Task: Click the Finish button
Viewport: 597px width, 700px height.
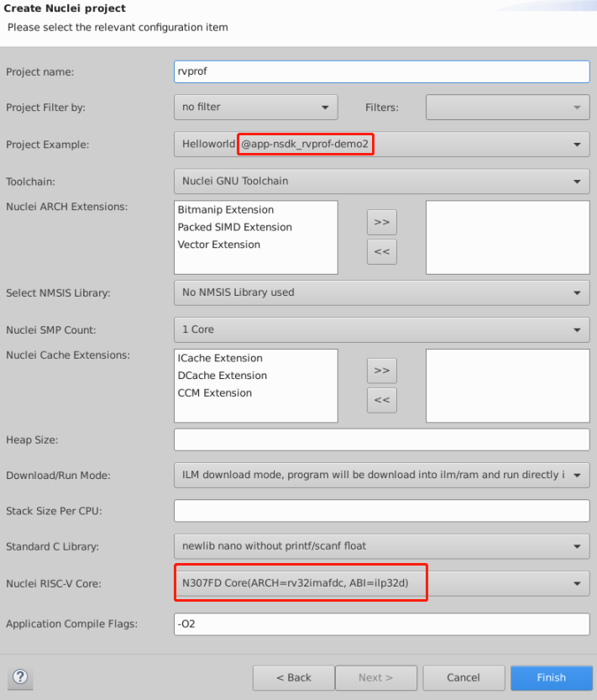Action: [552, 677]
